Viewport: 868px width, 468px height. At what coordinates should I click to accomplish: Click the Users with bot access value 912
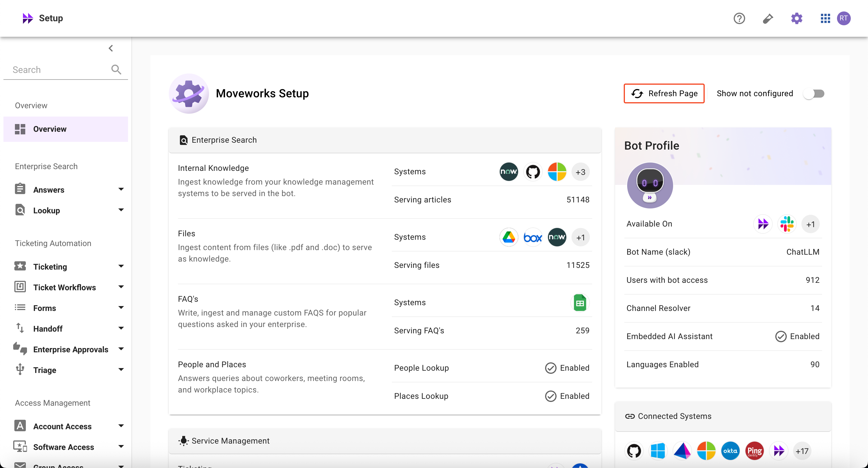[x=812, y=280]
